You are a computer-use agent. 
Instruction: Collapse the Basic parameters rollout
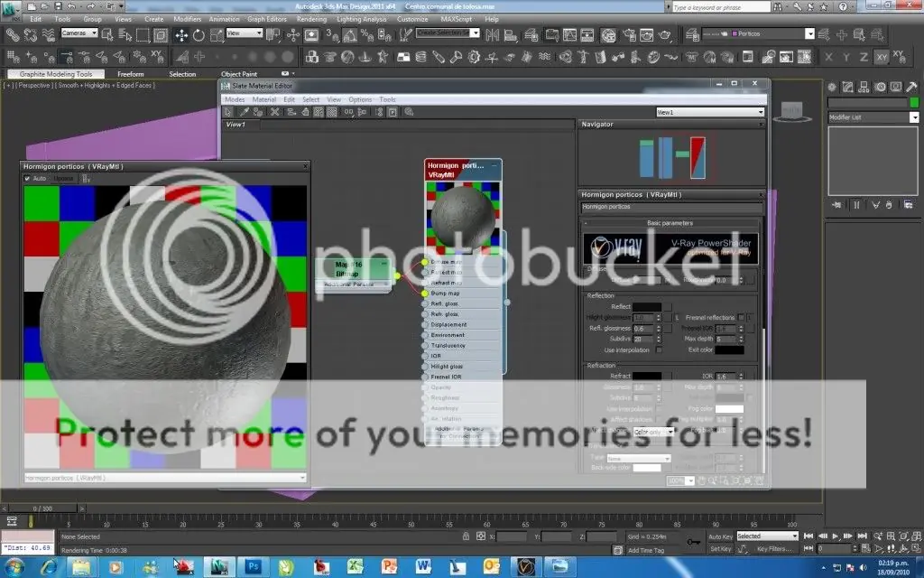tap(670, 223)
